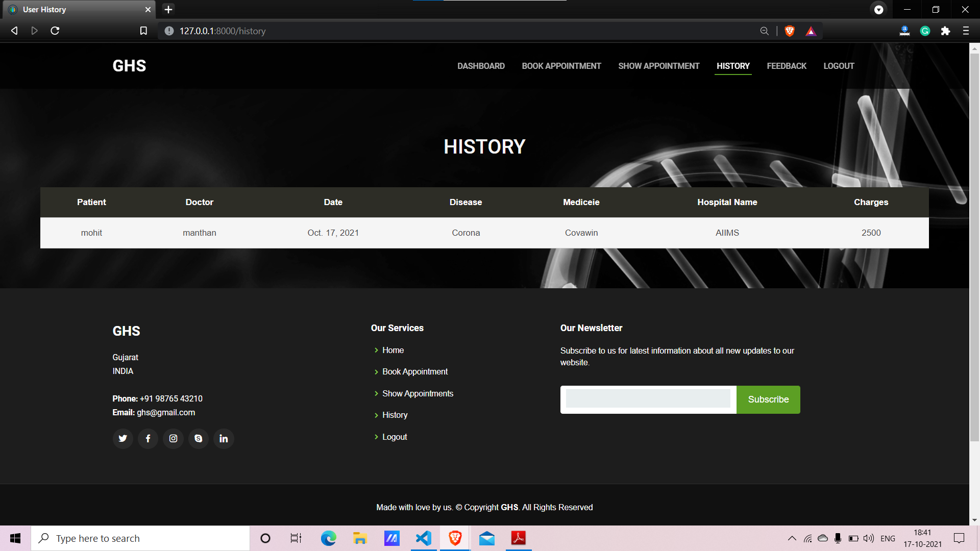Open the Brave hamburger menu
Screen dimensions: 980x551
[966, 31]
